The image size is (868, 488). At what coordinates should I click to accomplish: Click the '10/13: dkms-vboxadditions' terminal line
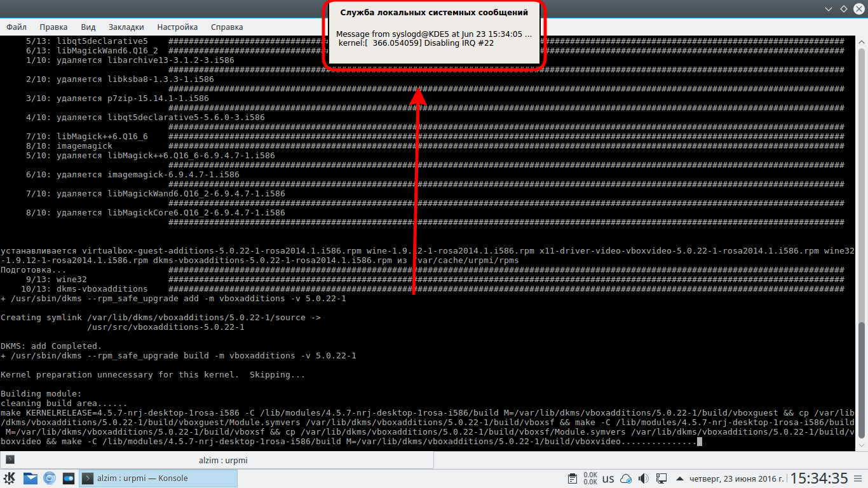pyautogui.click(x=85, y=289)
